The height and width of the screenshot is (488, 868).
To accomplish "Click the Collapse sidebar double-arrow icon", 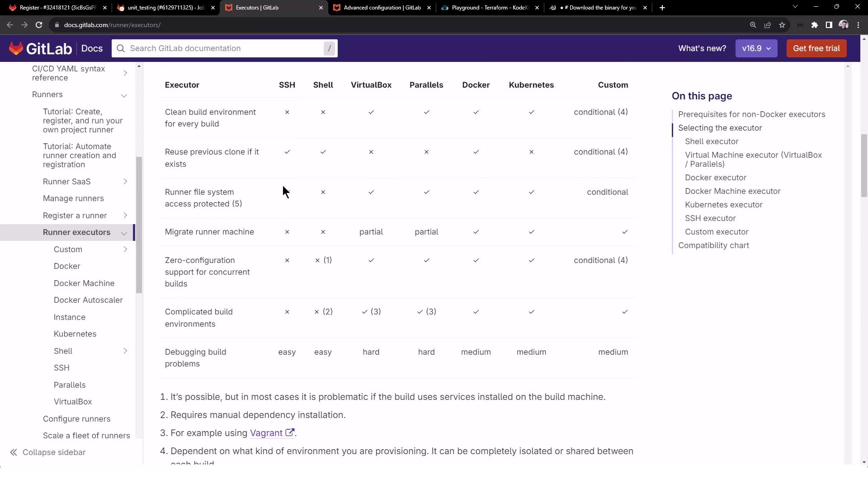I will tap(14, 452).
